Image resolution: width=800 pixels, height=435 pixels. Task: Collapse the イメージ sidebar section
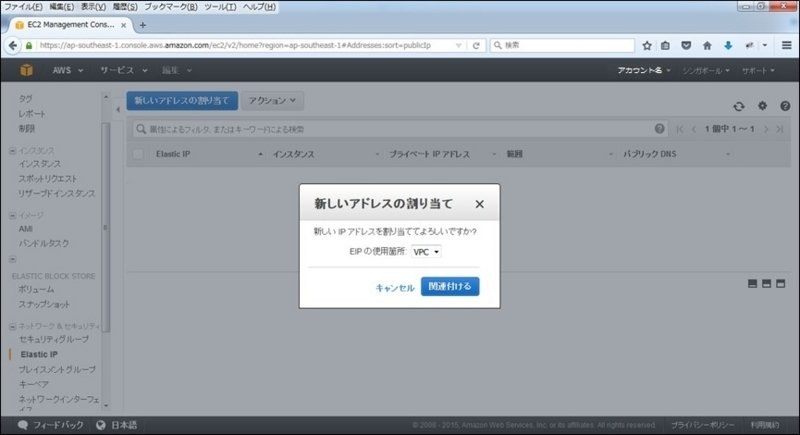(x=12, y=215)
